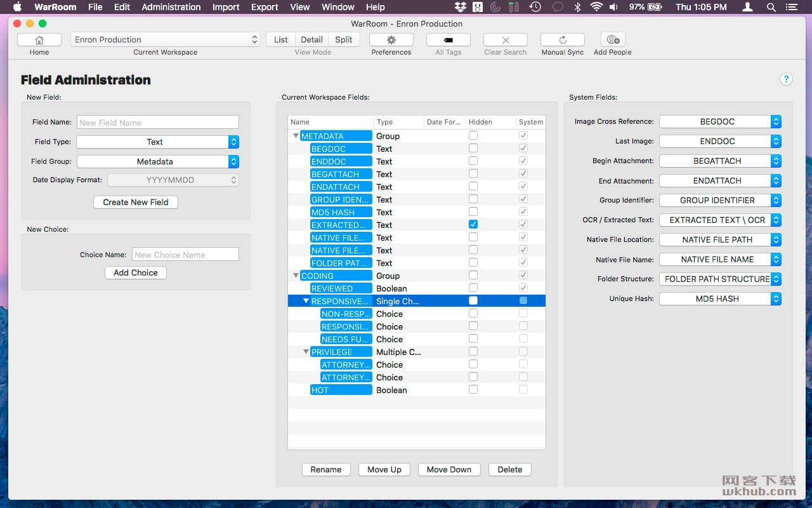Viewport: 812px width, 508px height.
Task: Click the Field Name input box
Action: 158,122
